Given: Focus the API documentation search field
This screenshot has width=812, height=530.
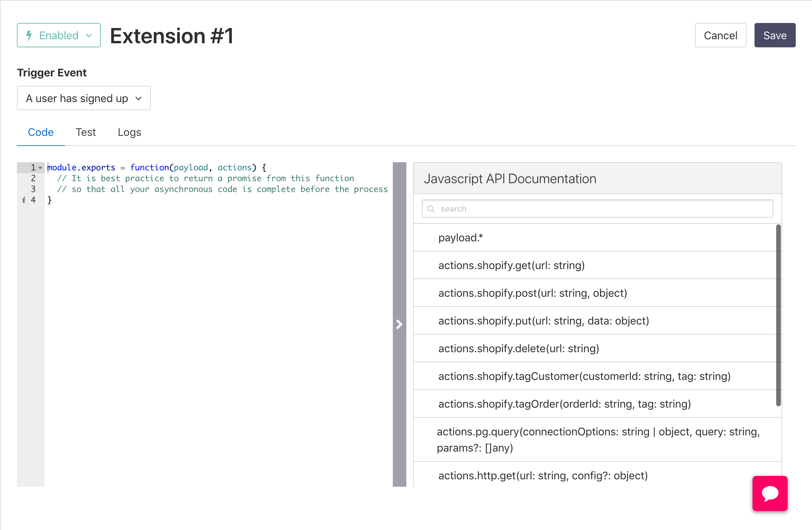Looking at the screenshot, I should pyautogui.click(x=597, y=209).
